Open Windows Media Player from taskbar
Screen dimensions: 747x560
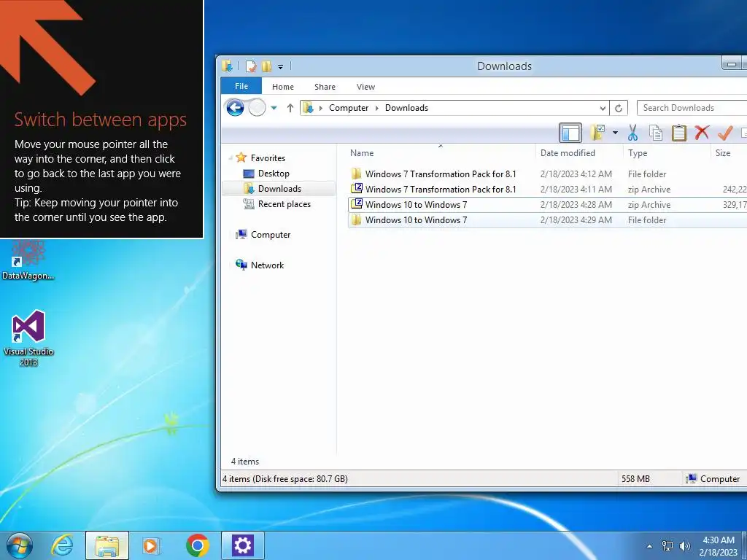152,545
